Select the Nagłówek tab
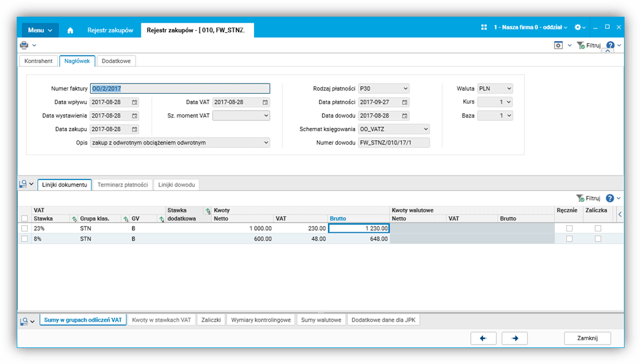The height and width of the screenshot is (364, 640). pos(77,61)
